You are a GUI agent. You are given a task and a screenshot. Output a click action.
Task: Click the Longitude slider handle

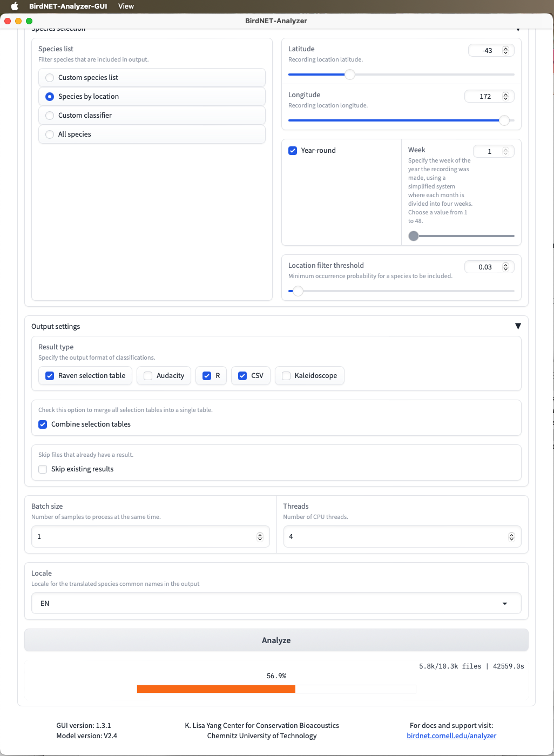click(x=504, y=120)
